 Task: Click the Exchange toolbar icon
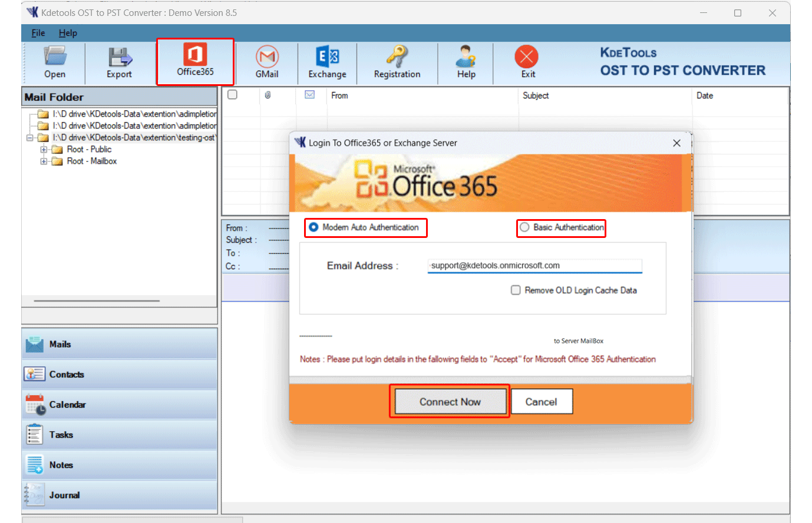coord(328,61)
